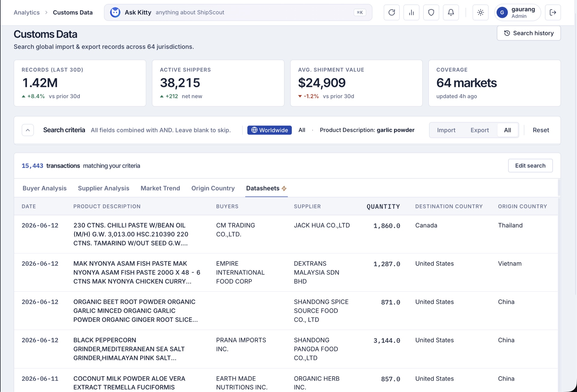Viewport: 577px width, 392px height.
Task: Click the Ask Kitty cat avatar icon
Action: coord(115,12)
